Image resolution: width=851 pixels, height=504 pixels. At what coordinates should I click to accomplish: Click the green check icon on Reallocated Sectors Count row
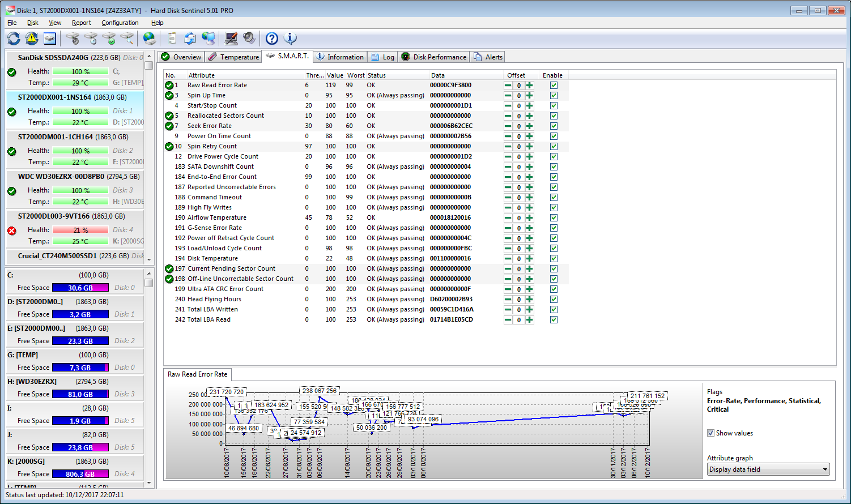[169, 116]
